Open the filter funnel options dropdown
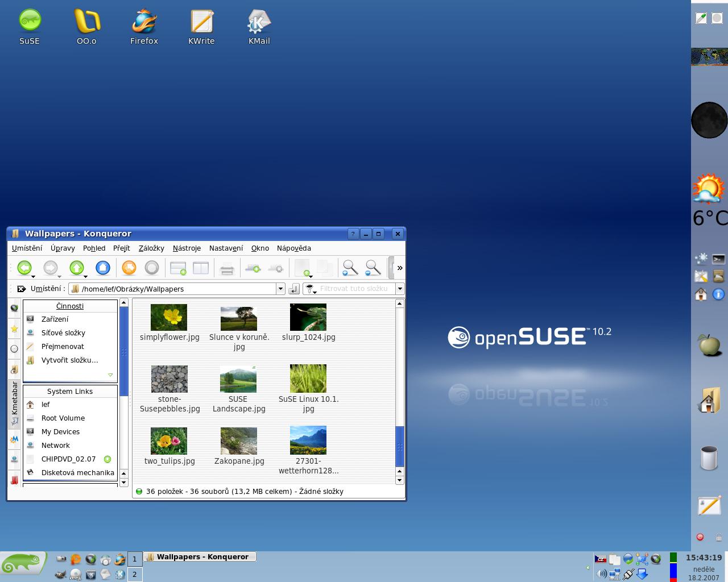728x582 pixels. point(311,289)
